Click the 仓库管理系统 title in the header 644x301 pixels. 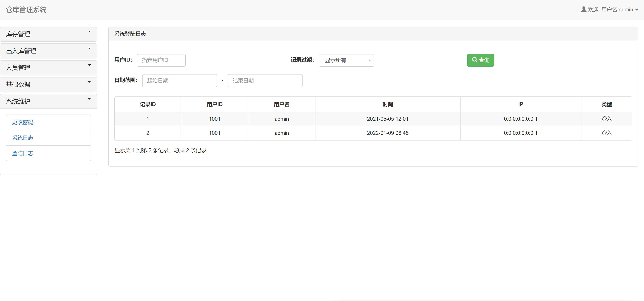[26, 10]
